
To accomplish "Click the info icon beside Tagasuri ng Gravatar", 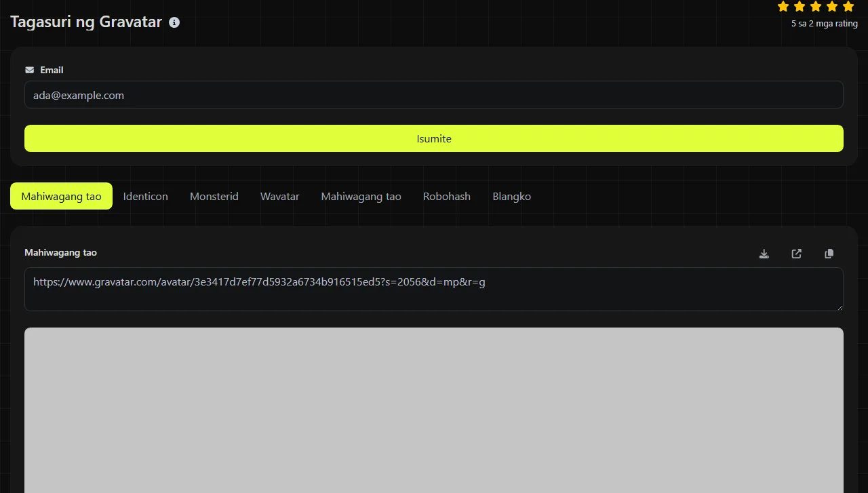I will (174, 22).
